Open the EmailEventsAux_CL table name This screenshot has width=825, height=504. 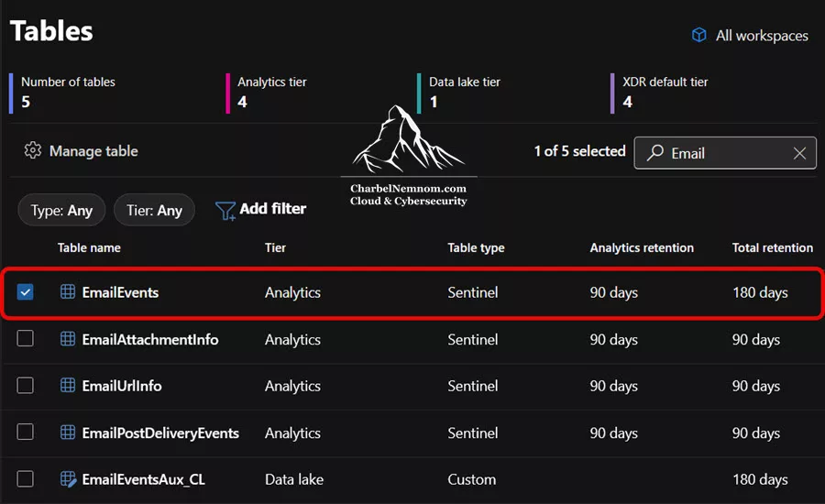click(143, 479)
